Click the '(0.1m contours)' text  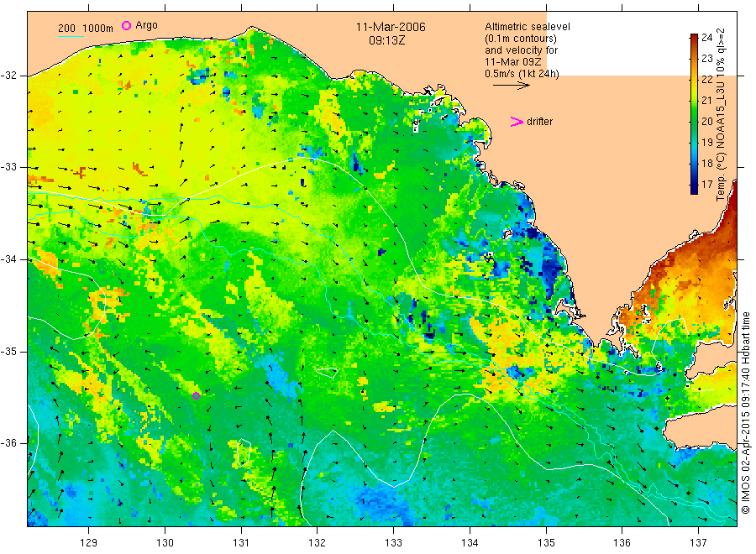coord(521,39)
